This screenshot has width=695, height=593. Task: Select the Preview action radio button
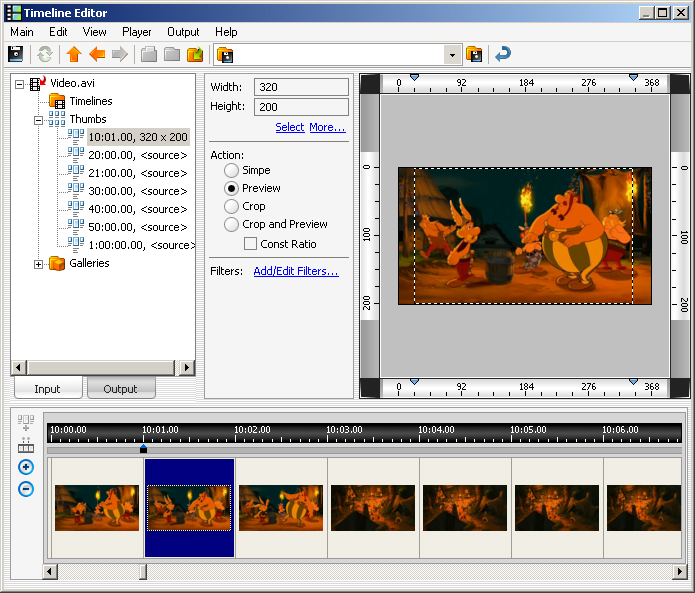click(x=231, y=188)
